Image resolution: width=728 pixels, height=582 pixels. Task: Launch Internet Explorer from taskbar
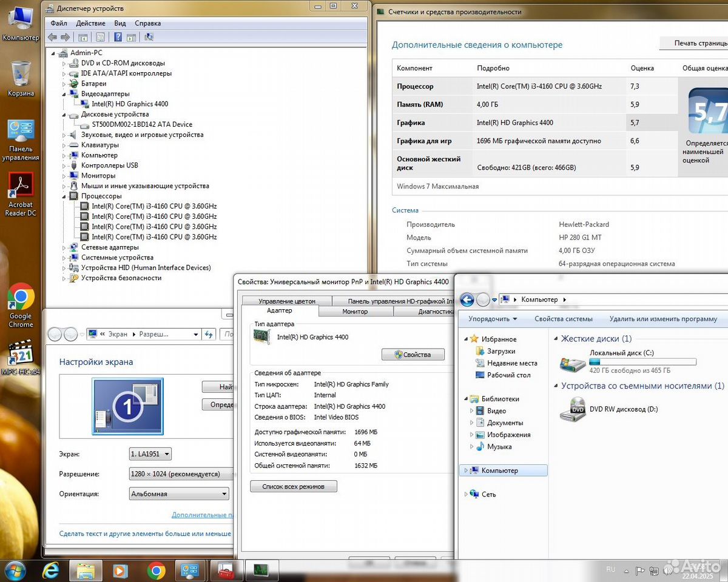[x=52, y=570]
